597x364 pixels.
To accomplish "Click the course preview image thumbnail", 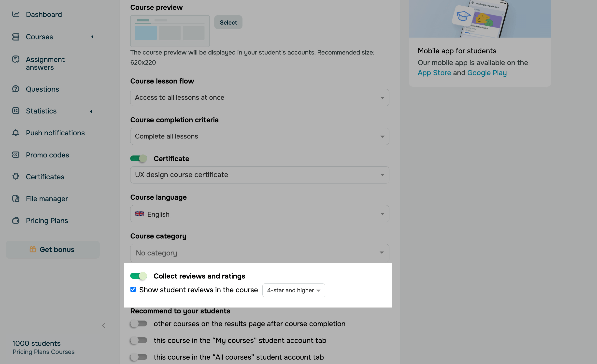I will 170,31.
